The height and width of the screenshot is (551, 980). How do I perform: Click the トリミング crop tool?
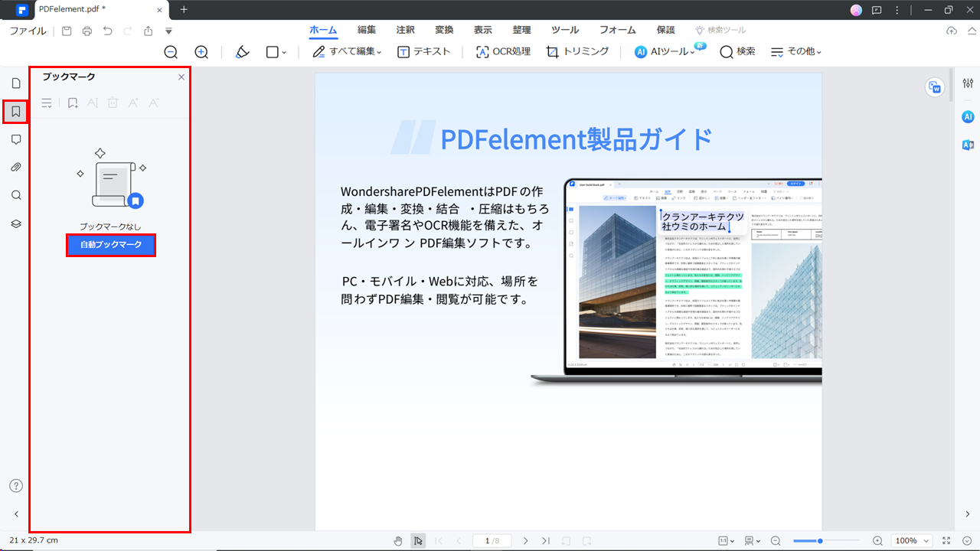coord(577,52)
